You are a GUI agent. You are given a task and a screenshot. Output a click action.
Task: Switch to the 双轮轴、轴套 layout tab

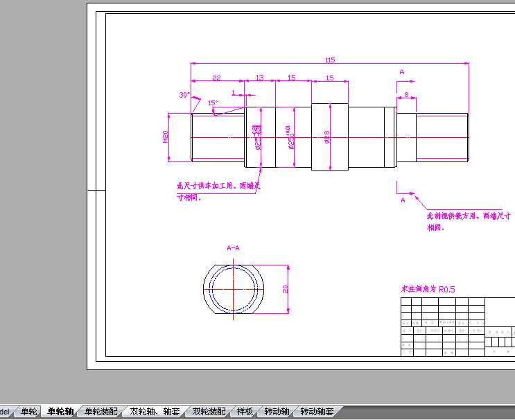(155, 411)
